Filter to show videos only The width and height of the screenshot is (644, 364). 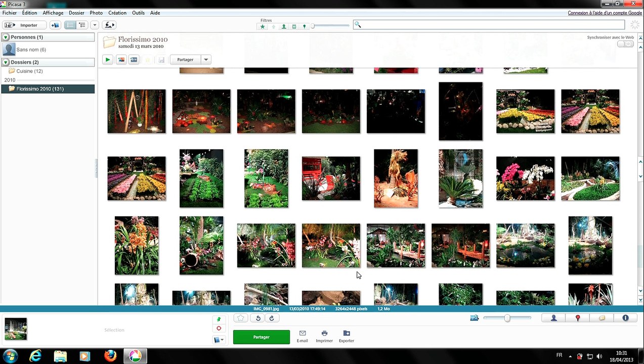pyautogui.click(x=294, y=26)
